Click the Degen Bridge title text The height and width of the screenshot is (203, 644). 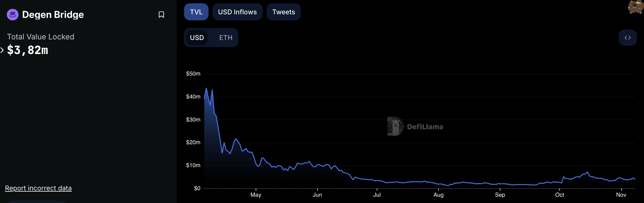point(53,15)
